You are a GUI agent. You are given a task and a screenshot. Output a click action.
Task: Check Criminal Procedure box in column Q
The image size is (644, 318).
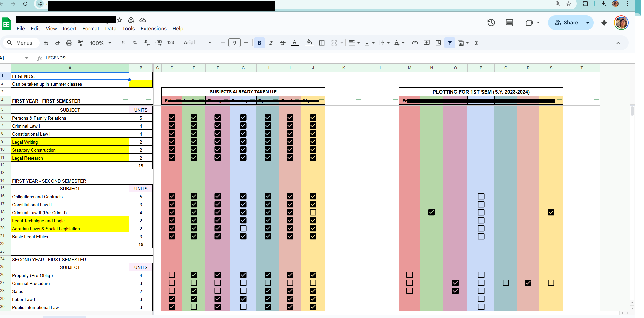click(x=506, y=283)
